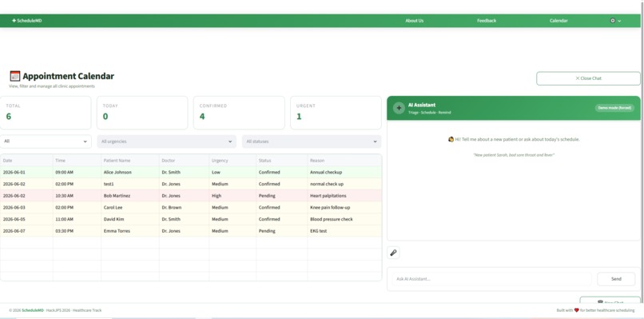Click the microphone voice input icon

pyautogui.click(x=393, y=253)
